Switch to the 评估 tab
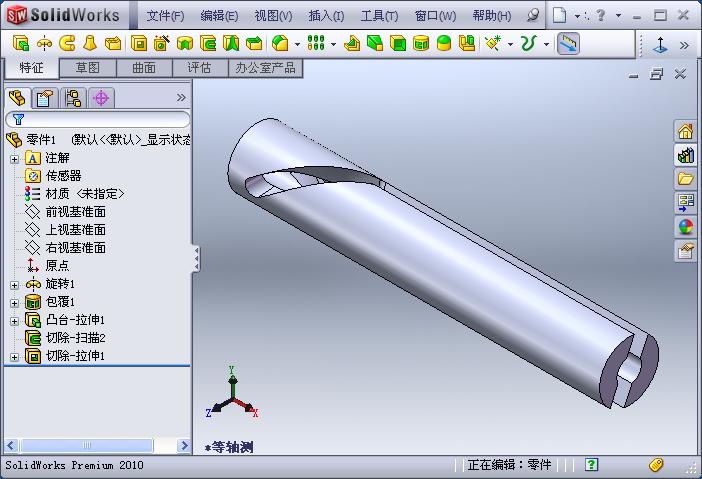 200,68
